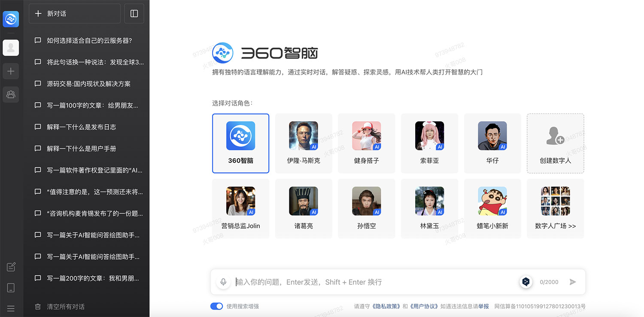Open the digital humans group icon in the left rail

pos(11,94)
